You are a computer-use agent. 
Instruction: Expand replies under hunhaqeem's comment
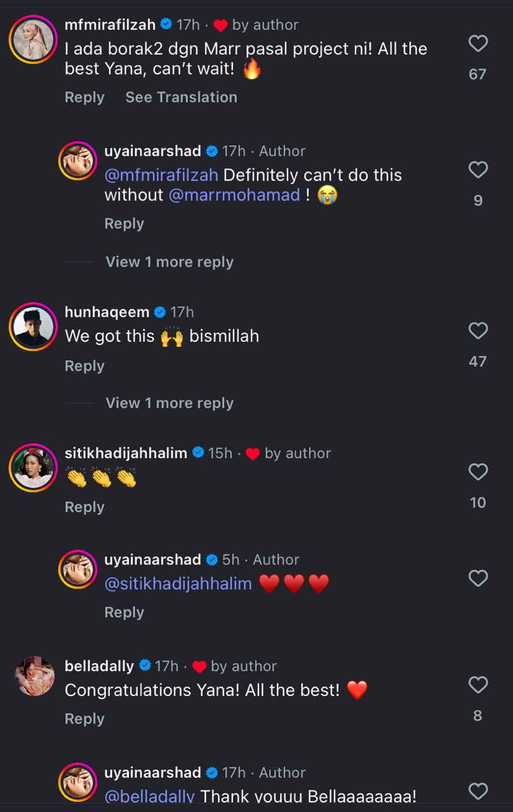[x=170, y=403]
